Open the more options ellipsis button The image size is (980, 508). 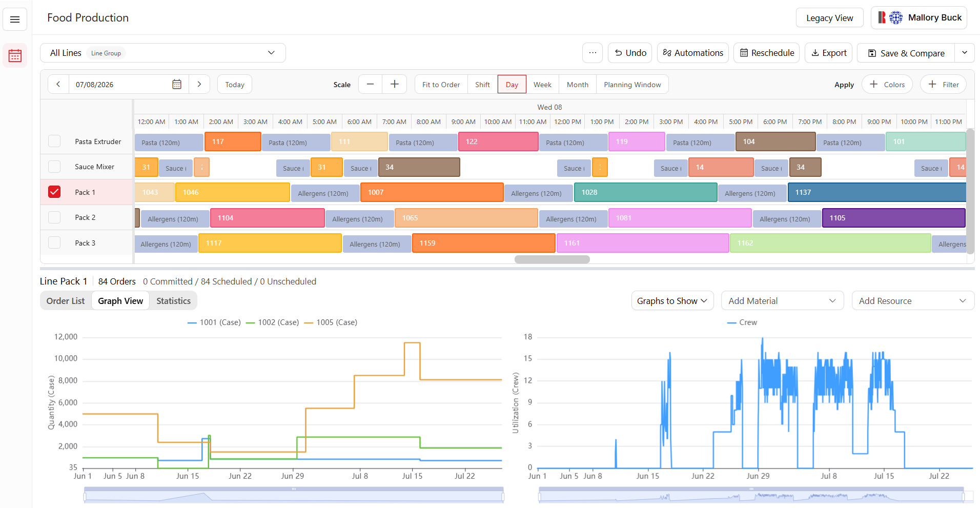tap(593, 53)
